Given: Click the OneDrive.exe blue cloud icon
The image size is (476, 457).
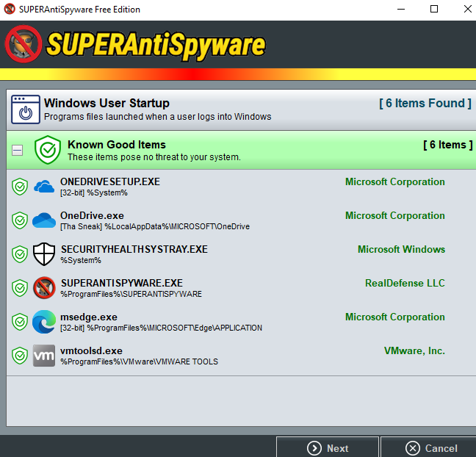Looking at the screenshot, I should tap(44, 220).
